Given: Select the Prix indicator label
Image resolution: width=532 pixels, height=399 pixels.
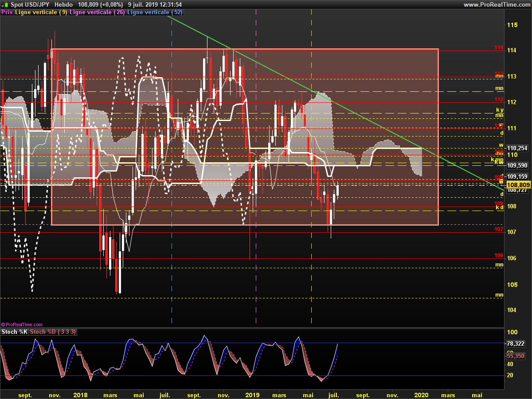Looking at the screenshot, I should (7, 12).
